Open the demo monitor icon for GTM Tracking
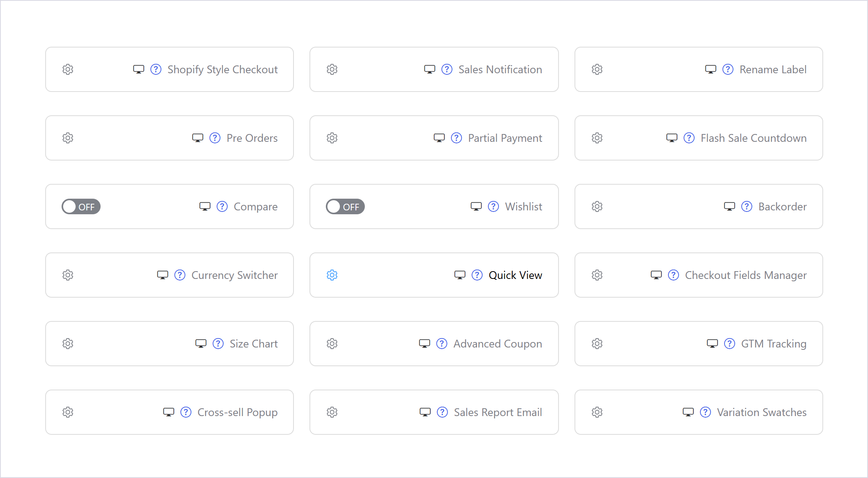868x478 pixels. coord(712,344)
